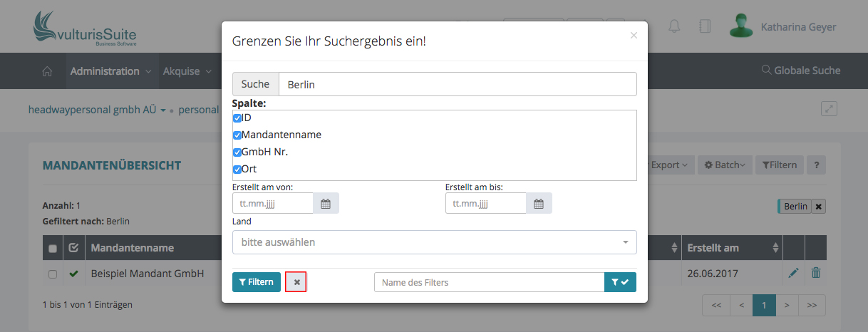
Task: Open calendar for Erstellt am von
Action: click(326, 204)
